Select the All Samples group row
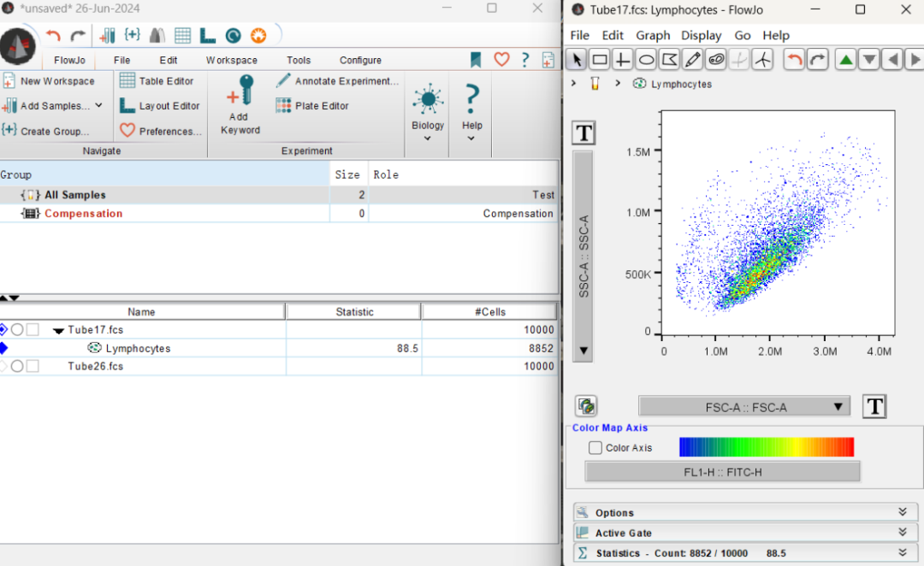Screen dimensions: 924x566 (279, 195)
